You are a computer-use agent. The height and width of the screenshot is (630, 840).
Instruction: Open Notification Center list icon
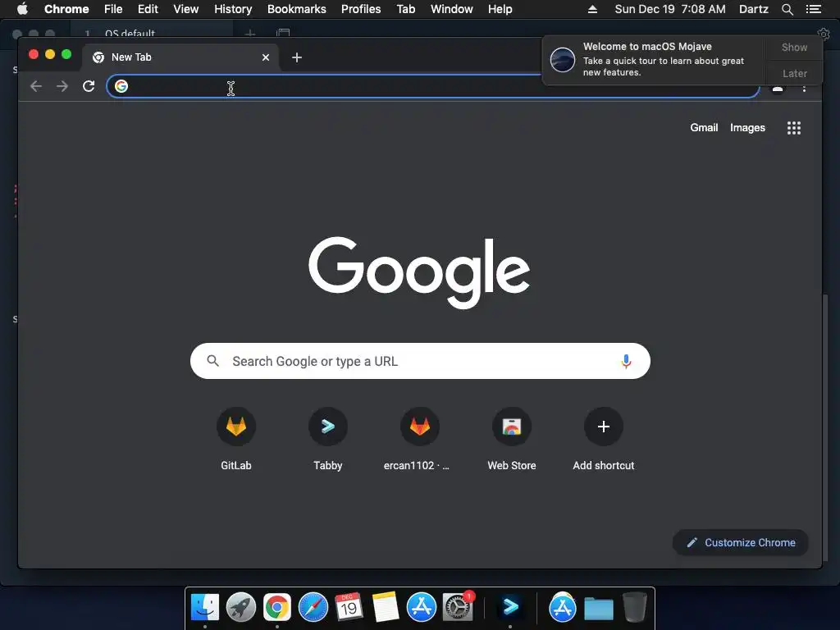tap(814, 9)
